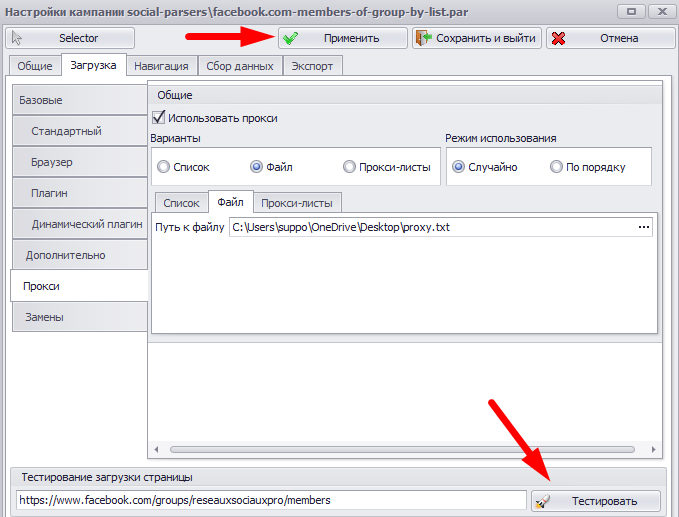
Task: Click the Режим использования label
Action: point(501,138)
